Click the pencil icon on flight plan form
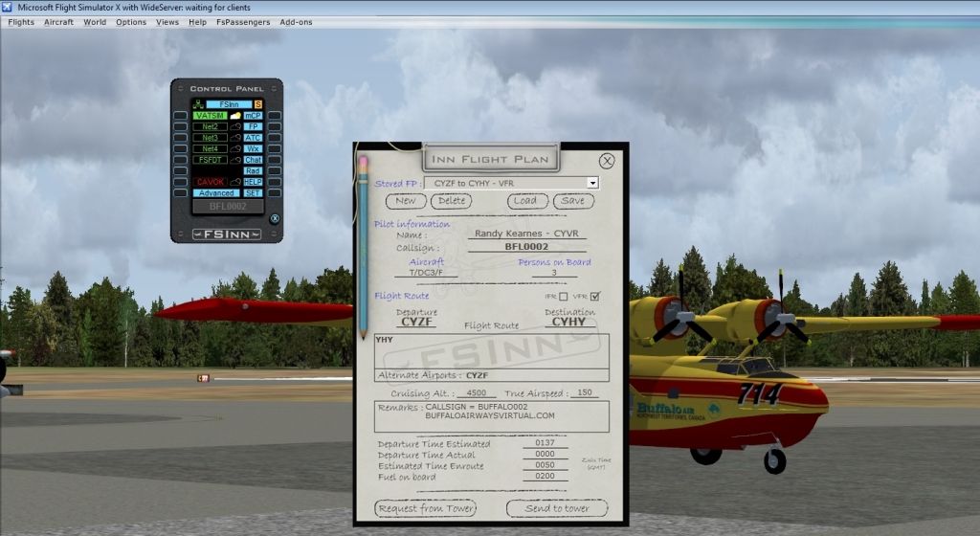 pos(363,247)
